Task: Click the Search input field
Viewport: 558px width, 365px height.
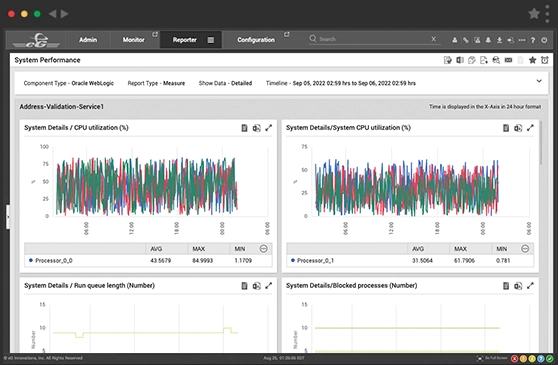Action: (374, 39)
